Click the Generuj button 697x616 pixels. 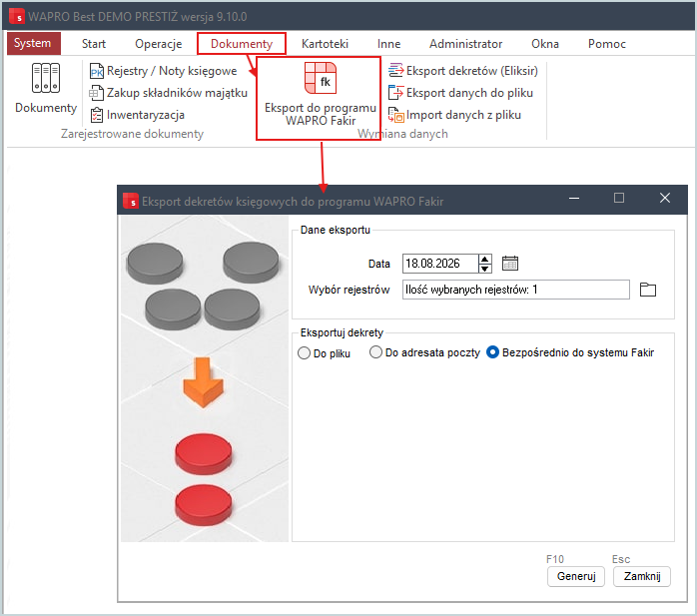[576, 576]
